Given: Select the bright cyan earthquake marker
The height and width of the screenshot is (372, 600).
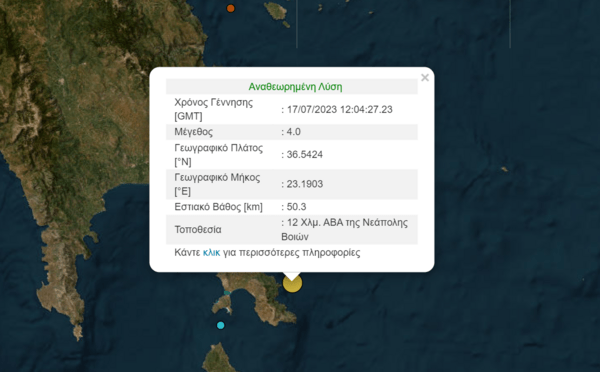Looking at the screenshot, I should tap(220, 325).
